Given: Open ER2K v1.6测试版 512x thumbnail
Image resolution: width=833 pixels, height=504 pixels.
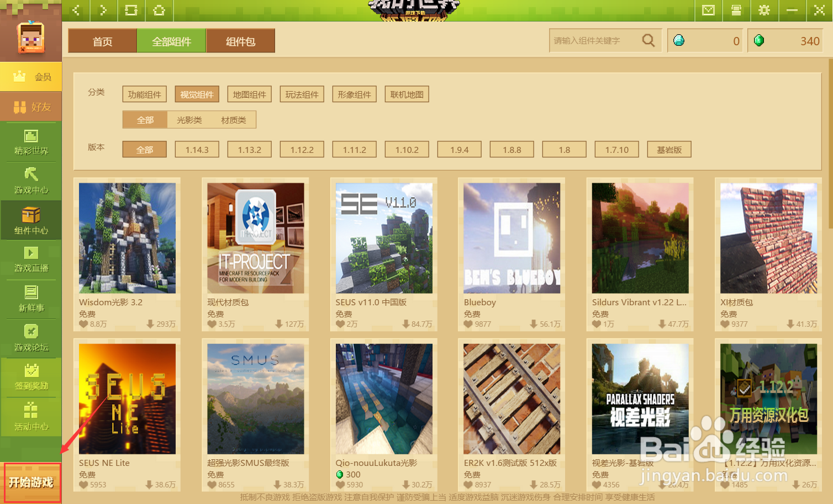Looking at the screenshot, I should 512,399.
